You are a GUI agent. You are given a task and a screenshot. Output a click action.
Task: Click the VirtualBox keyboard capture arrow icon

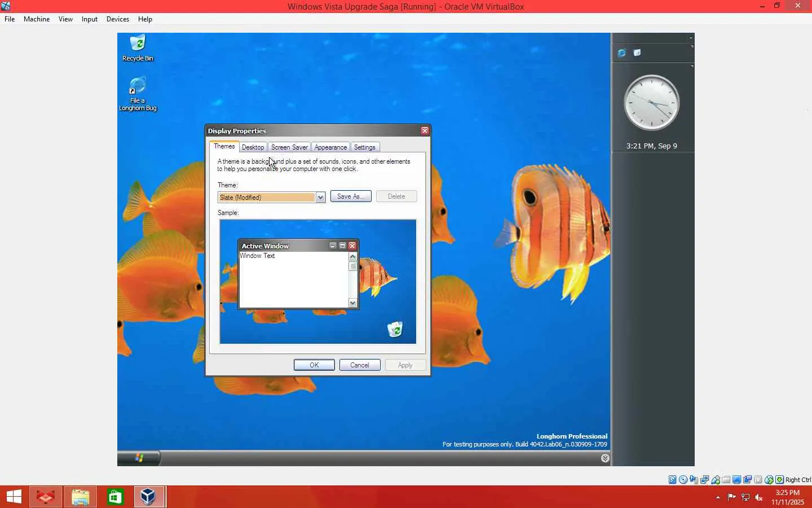point(780,480)
